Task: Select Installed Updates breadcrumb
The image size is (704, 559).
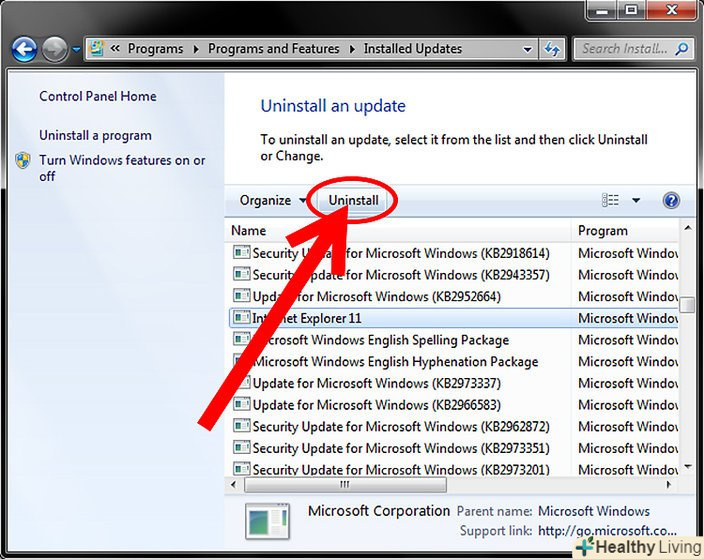Action: pyautogui.click(x=413, y=48)
